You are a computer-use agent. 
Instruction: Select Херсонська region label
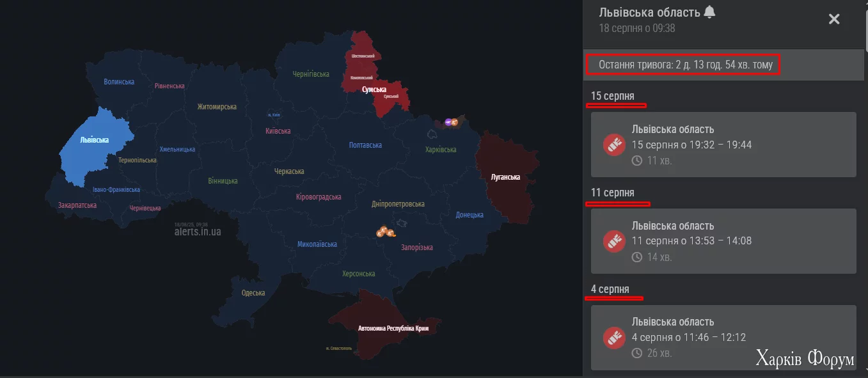point(358,274)
